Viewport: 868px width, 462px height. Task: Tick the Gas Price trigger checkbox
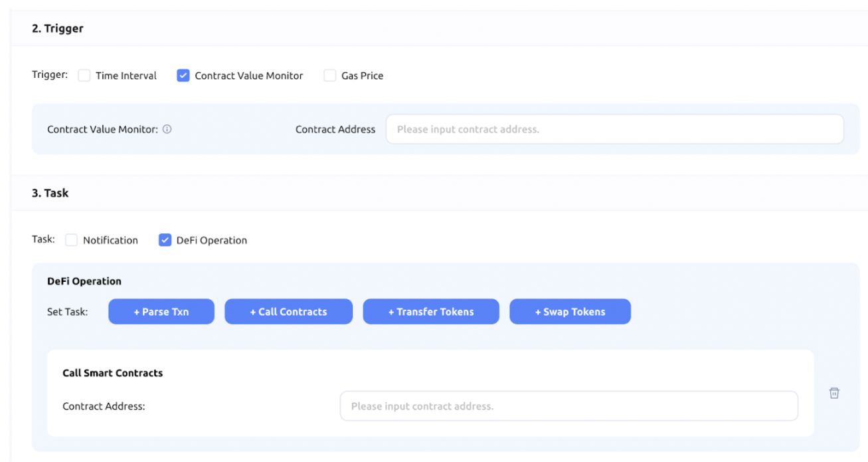coord(330,76)
